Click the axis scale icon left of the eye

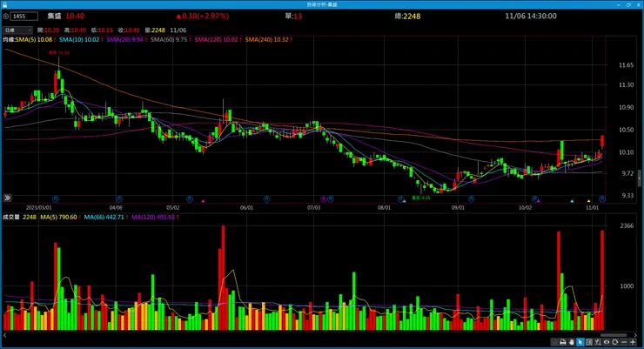598,342
